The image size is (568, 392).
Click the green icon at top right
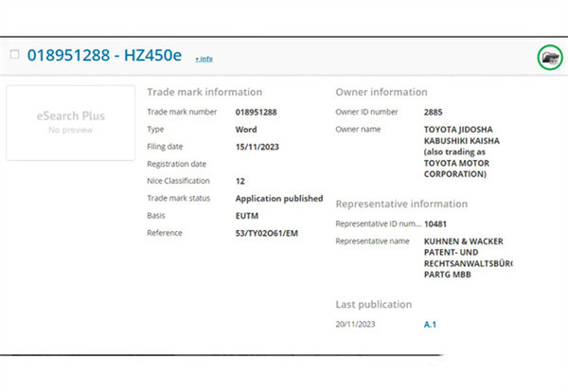pos(549,57)
